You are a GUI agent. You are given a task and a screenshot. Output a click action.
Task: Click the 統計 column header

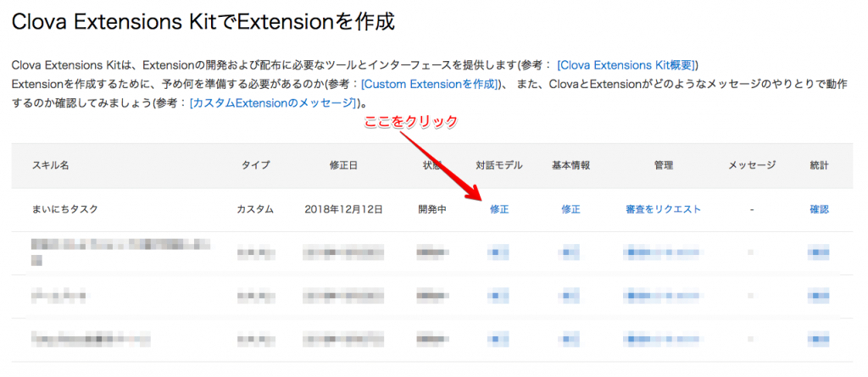(x=820, y=165)
